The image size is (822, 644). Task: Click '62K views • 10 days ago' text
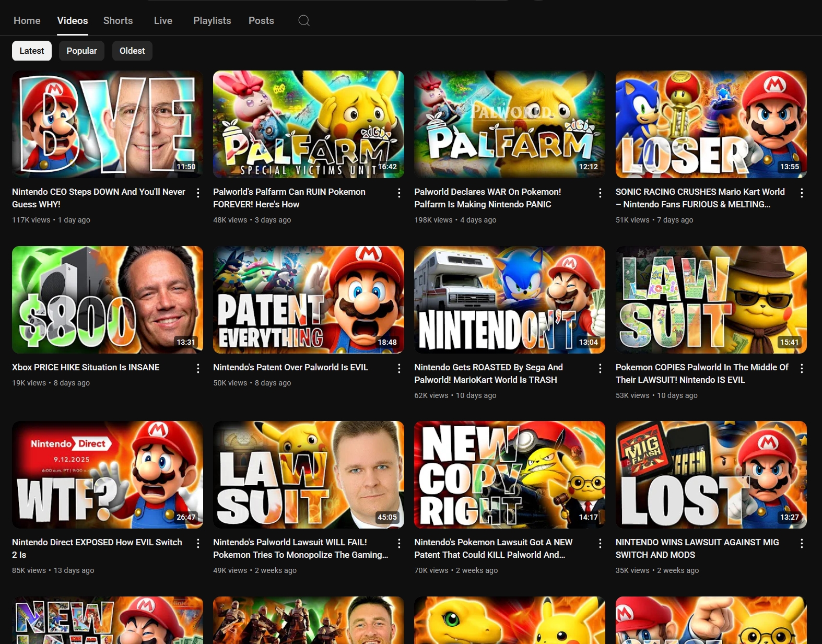(x=455, y=395)
